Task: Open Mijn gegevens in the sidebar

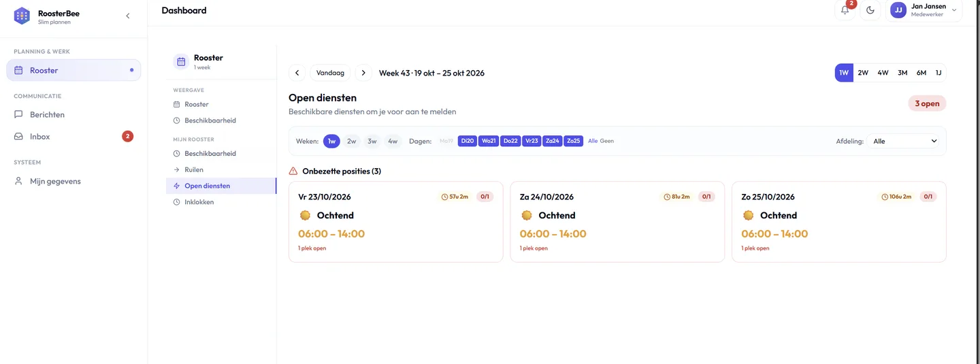Action: coord(73,181)
